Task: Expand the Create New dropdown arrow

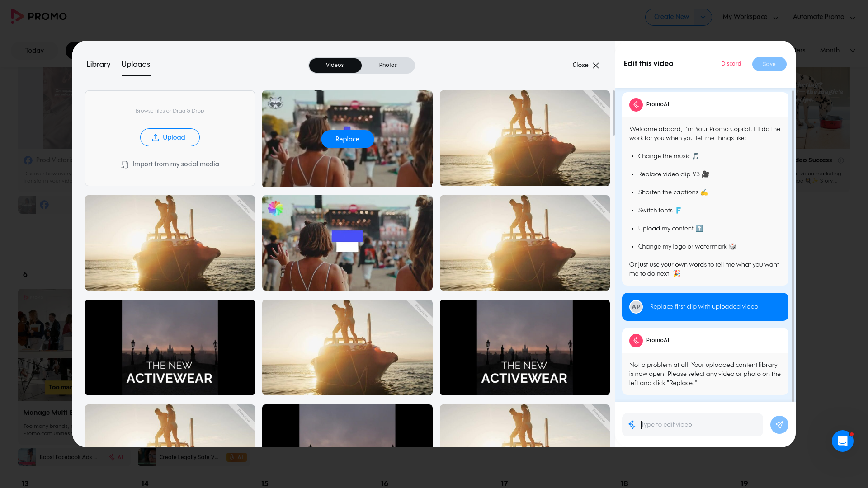Action: coord(703,17)
